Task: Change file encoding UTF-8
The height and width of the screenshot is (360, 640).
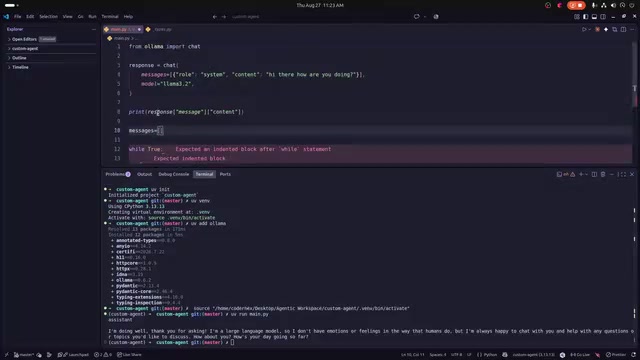Action: click(456, 355)
